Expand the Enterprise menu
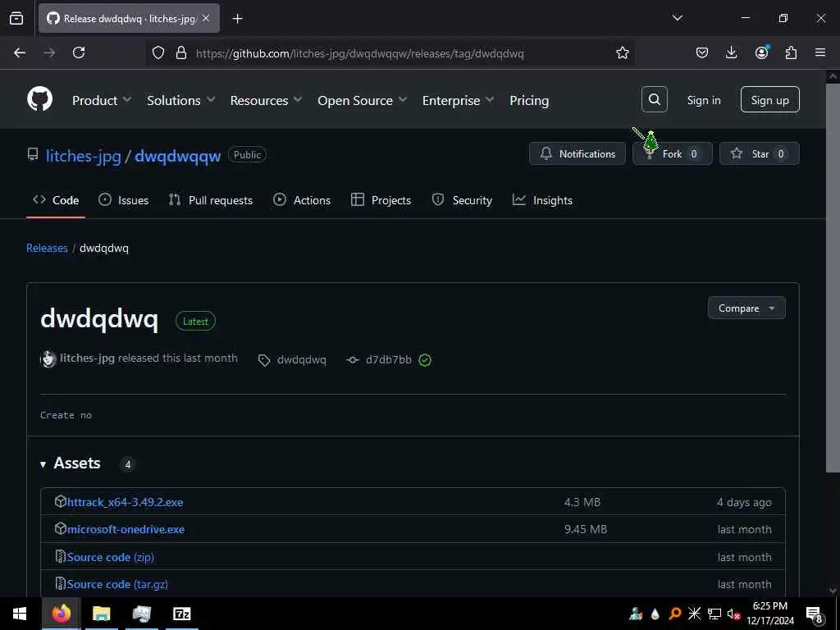 [458, 100]
